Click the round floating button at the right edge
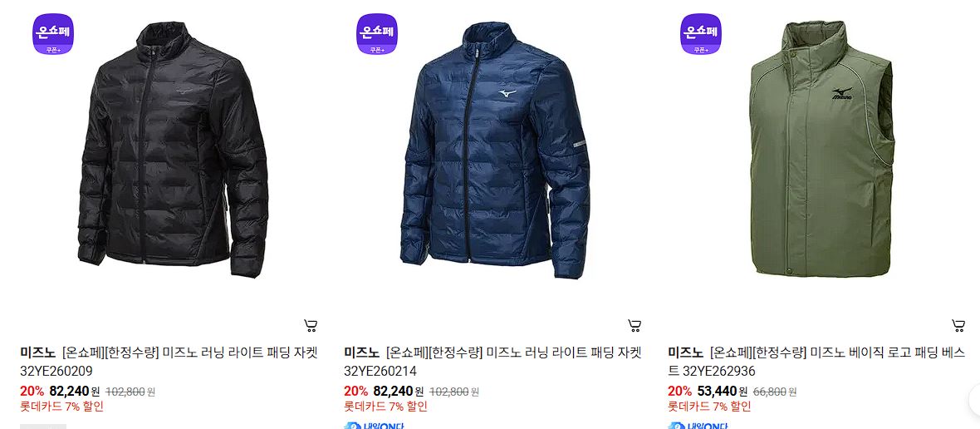This screenshot has height=429, width=980. point(975,399)
